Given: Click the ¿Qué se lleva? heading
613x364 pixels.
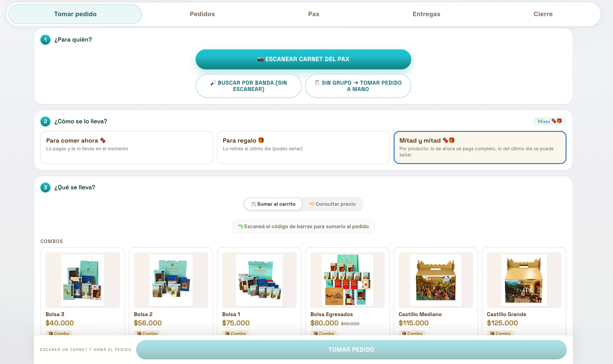Looking at the screenshot, I should 75,187.
